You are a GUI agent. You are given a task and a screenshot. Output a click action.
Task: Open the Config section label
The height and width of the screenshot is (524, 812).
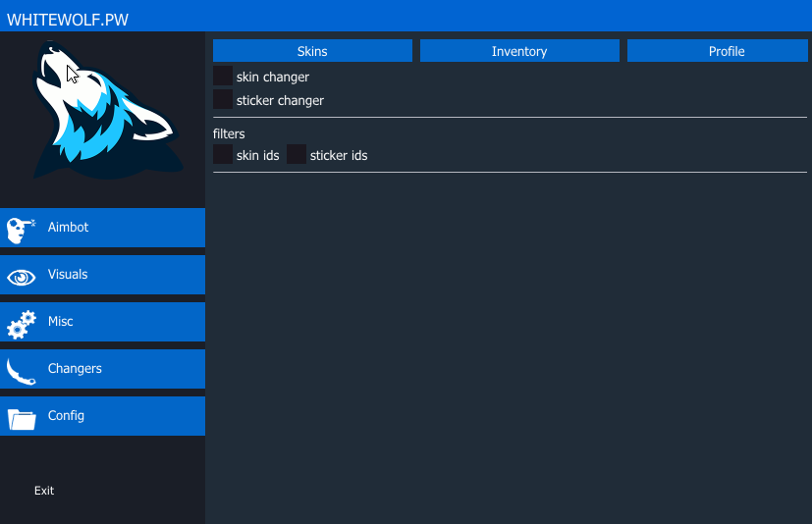point(66,416)
